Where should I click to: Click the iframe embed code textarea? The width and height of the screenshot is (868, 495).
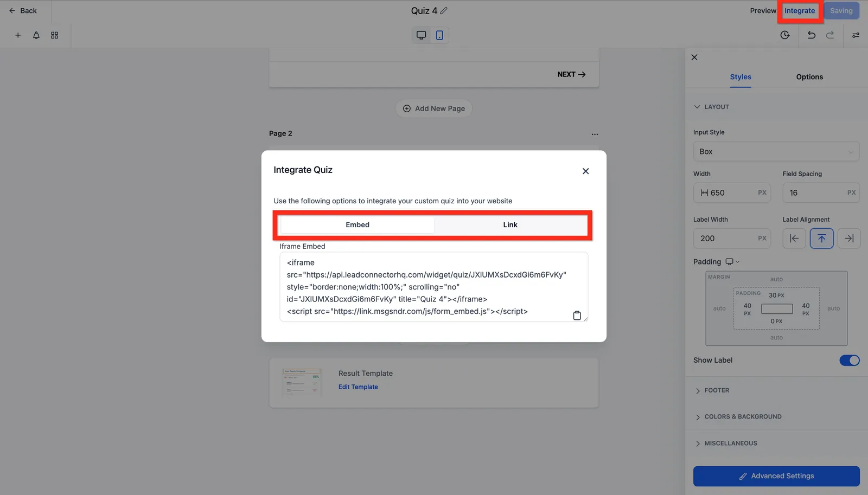click(x=433, y=287)
